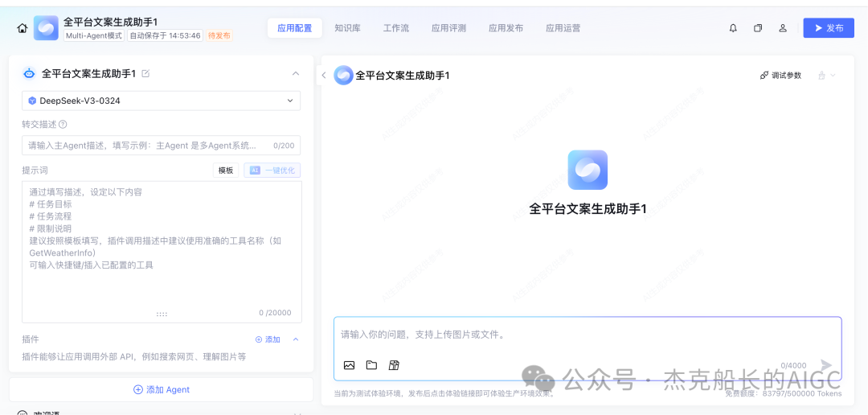Go to home via house icon
Viewport: 868px width, 415px height.
[x=23, y=28]
